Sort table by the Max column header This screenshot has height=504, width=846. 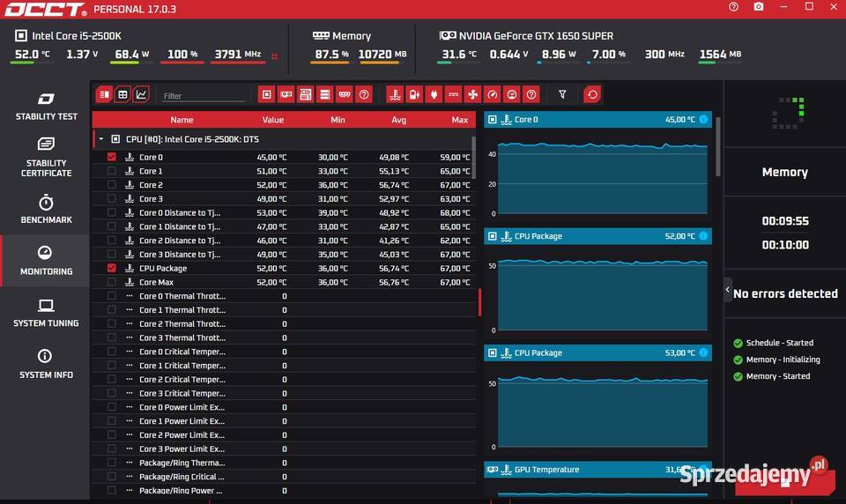point(460,120)
